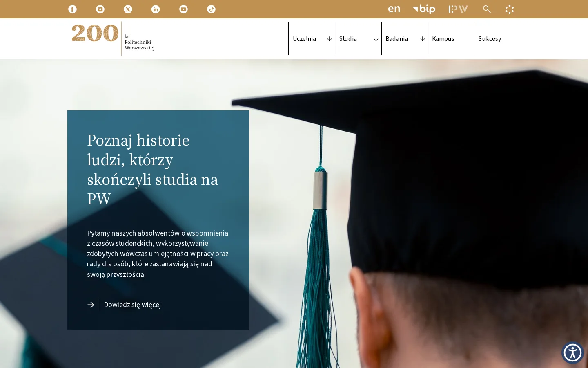Expand the Studia menu arrow

376,39
